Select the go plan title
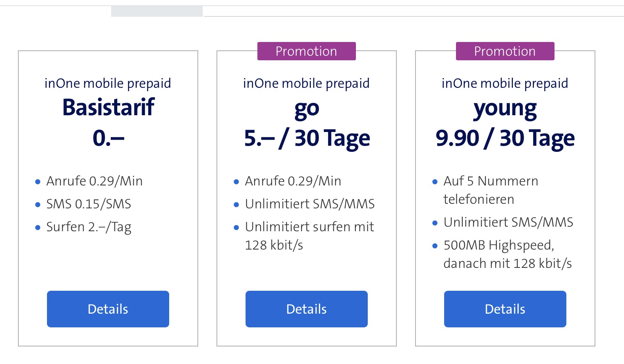This screenshot has height=364, width=624. pos(306,109)
